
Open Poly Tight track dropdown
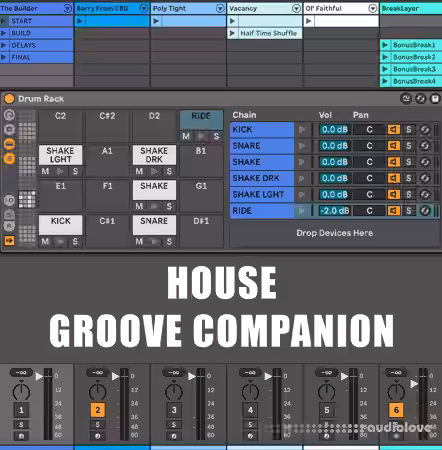(220, 8)
